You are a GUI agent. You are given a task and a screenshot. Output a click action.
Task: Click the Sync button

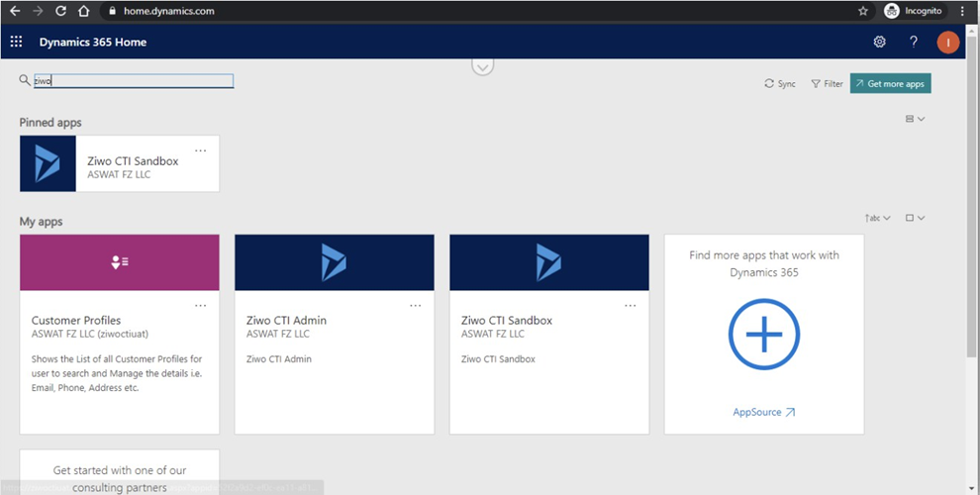coord(779,84)
